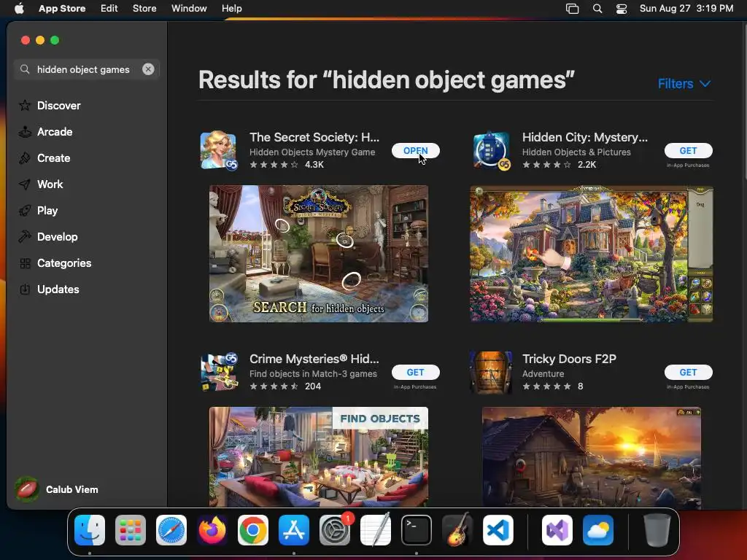Viewport: 747px width, 560px height.
Task: Launch Firefox from the Dock
Action: tap(212, 530)
